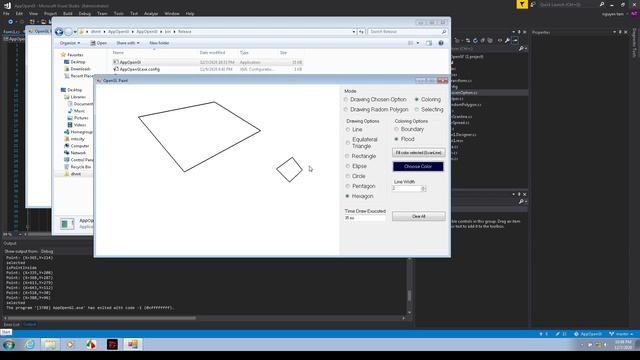
Task: Open the File Explorer taskbar icon
Action: [50, 344]
